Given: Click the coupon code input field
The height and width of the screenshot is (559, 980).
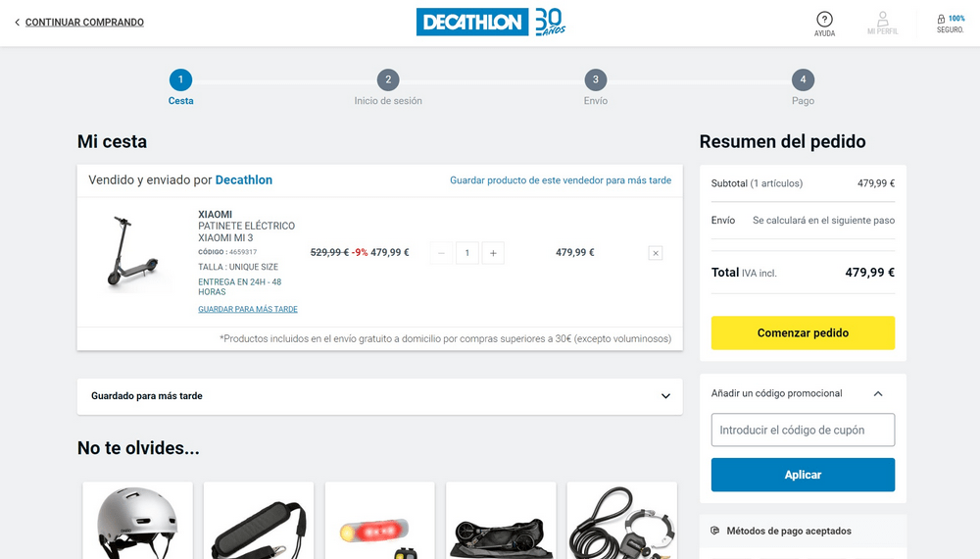Looking at the screenshot, I should click(x=803, y=430).
